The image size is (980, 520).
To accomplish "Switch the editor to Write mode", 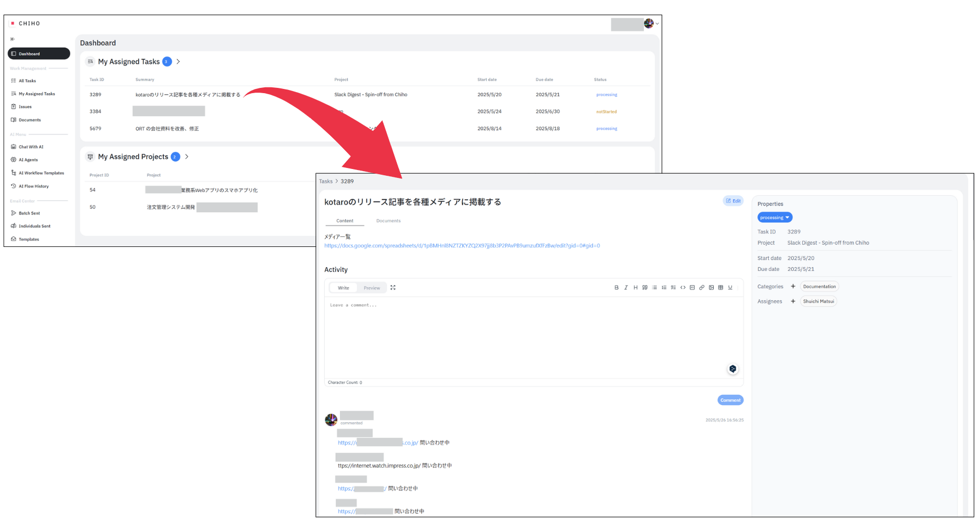I will (344, 288).
